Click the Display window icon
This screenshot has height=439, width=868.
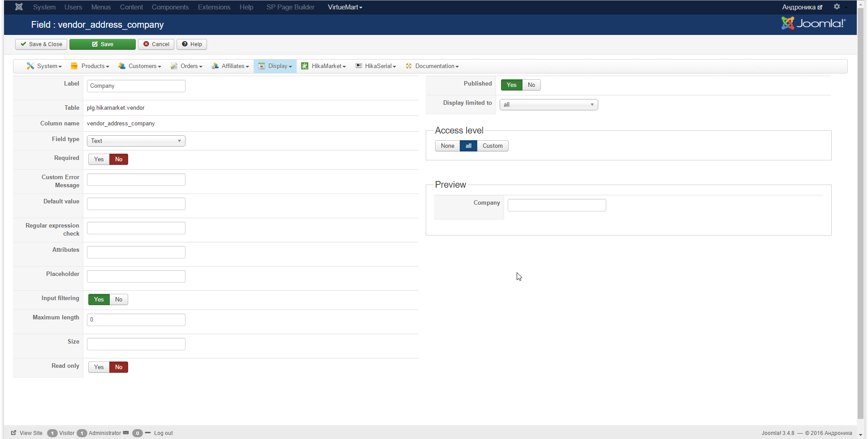click(x=262, y=66)
